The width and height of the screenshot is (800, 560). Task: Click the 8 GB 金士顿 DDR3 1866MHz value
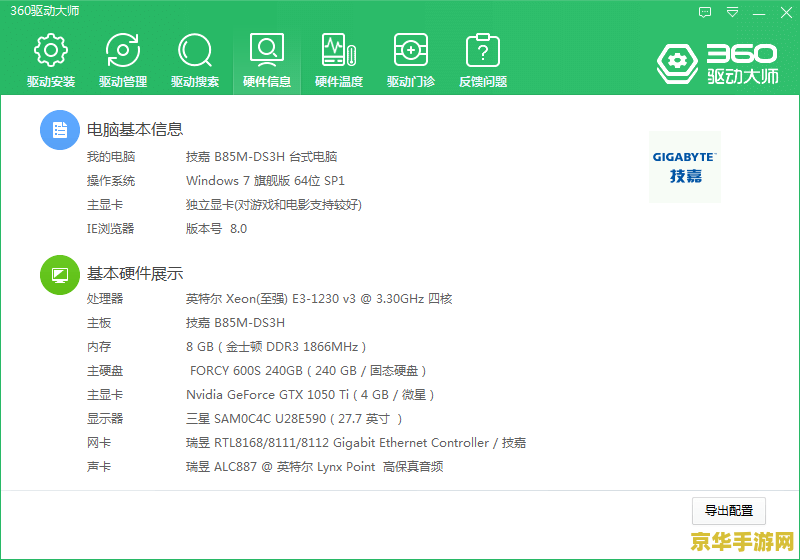click(x=276, y=347)
